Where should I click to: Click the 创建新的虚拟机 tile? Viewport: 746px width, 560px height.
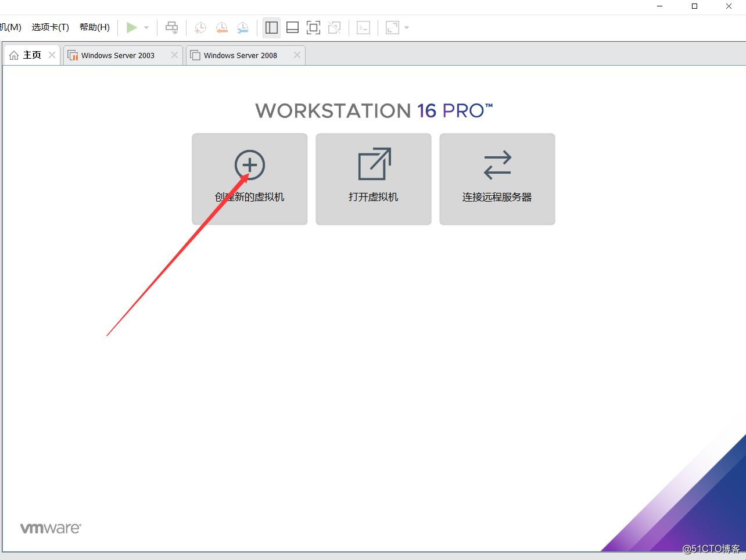click(250, 179)
